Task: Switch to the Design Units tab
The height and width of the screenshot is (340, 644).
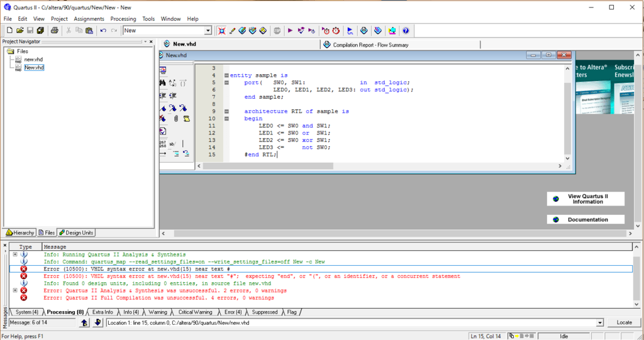Action: [x=76, y=233]
